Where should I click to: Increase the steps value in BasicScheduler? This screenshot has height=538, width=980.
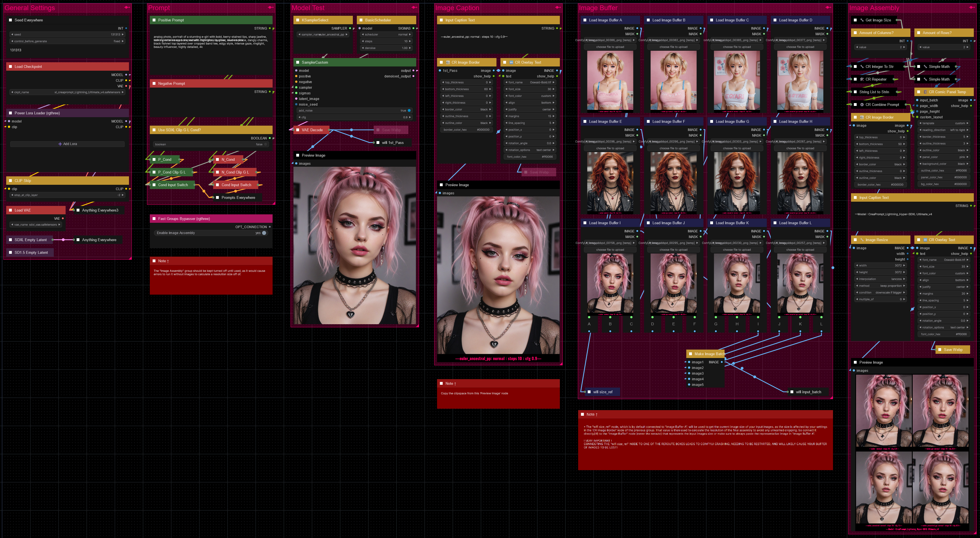[x=410, y=41]
